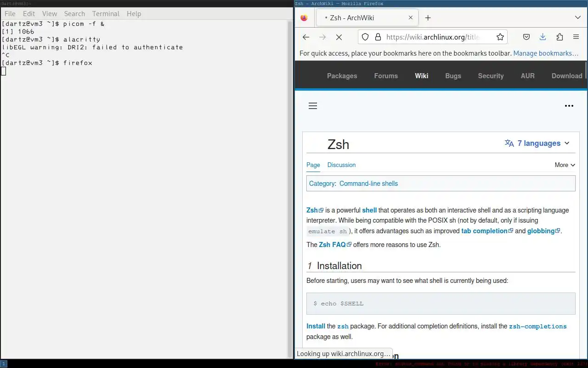Open the zsh package link
The width and height of the screenshot is (588, 368).
click(x=343, y=327)
